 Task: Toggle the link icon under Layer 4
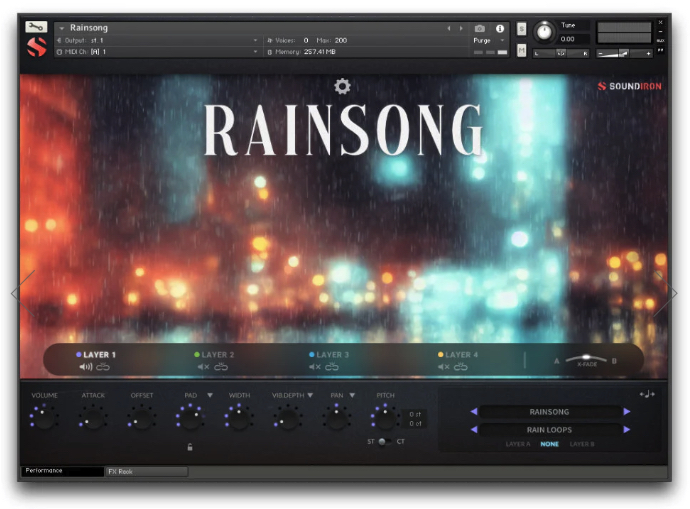461,366
